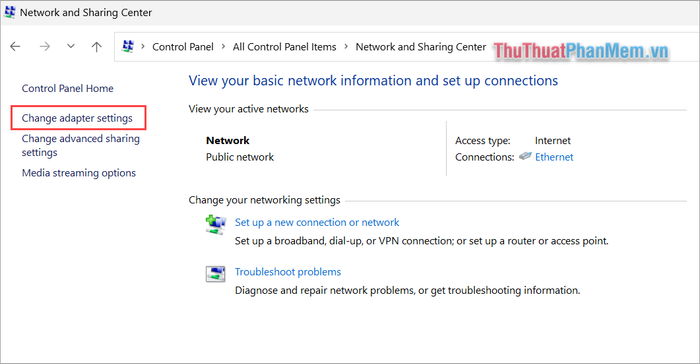The image size is (700, 364).
Task: Expand the chevron before Control Panel breadcrumb
Action: (143, 46)
